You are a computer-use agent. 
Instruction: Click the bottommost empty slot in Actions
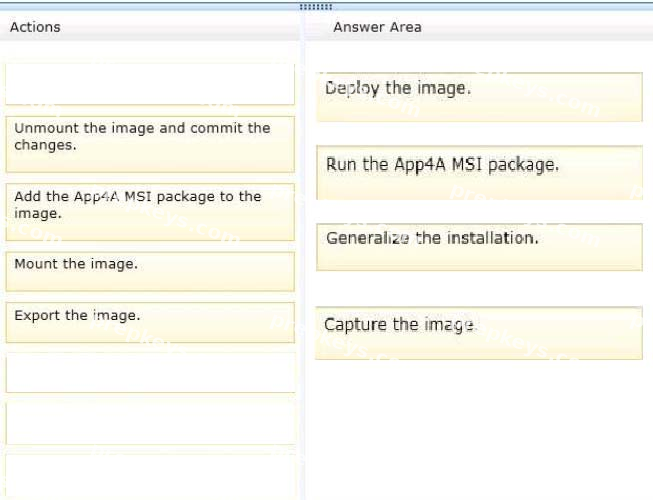(150, 475)
